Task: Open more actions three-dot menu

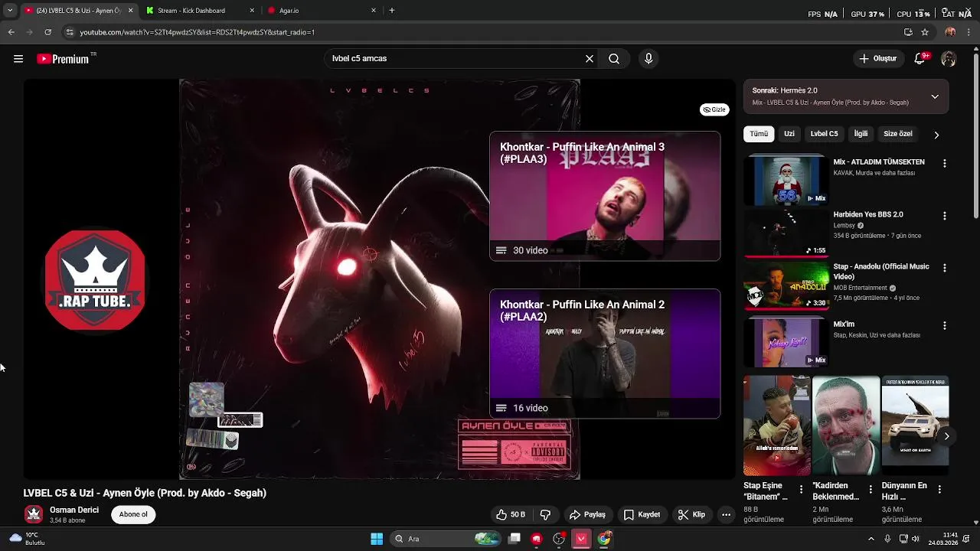Action: [726, 515]
